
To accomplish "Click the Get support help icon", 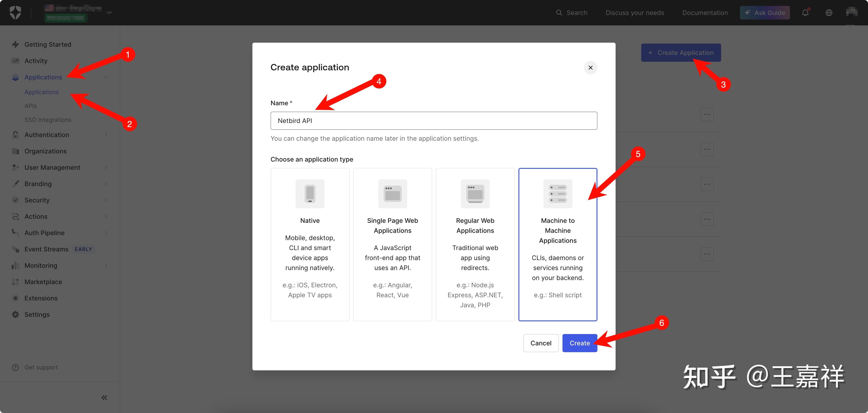I will (x=15, y=367).
